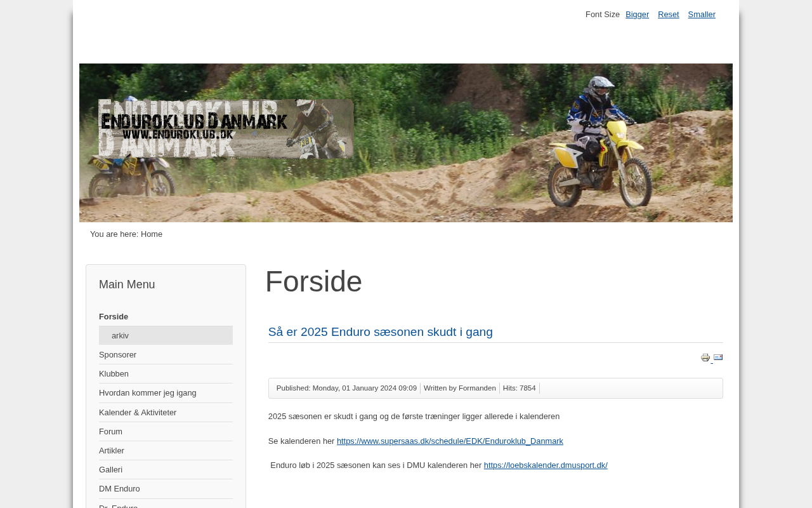Reset the font size
The image size is (812, 508).
coord(668,15)
